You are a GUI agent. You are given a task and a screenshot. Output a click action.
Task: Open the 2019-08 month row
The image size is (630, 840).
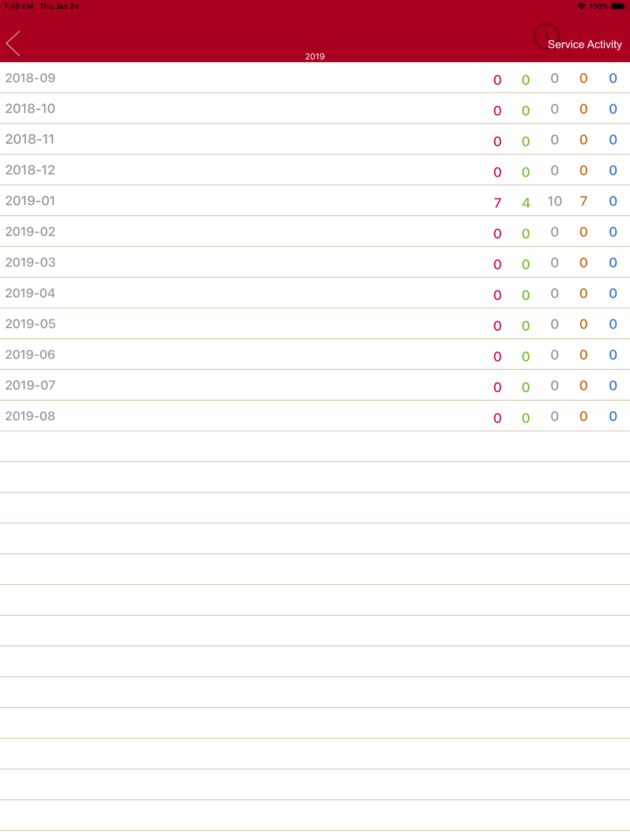click(x=315, y=416)
